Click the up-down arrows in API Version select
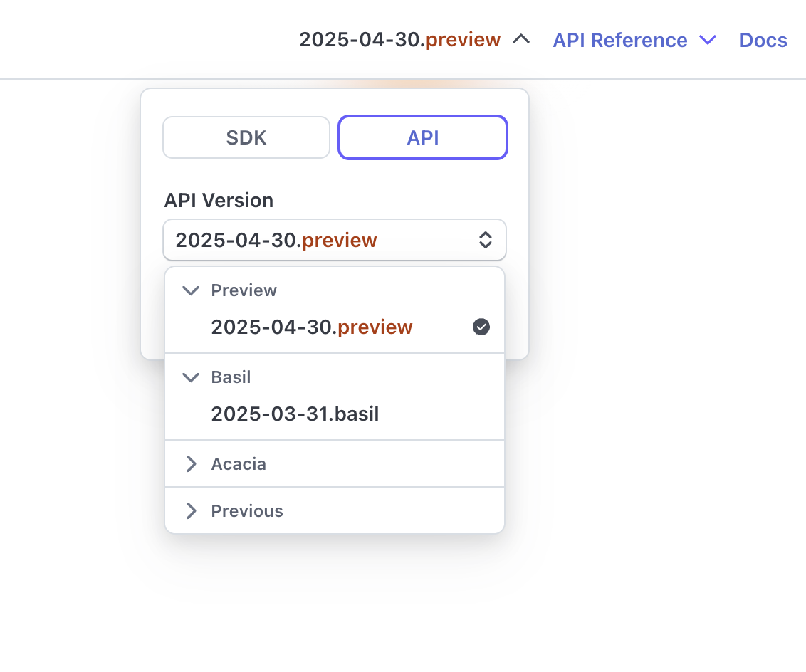This screenshot has height=672, width=806. [x=485, y=240]
